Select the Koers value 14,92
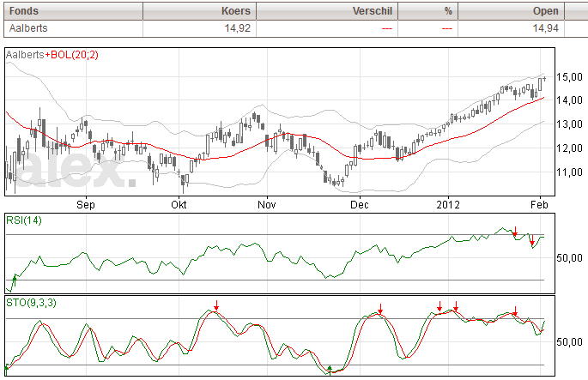This screenshot has width=588, height=380. [238, 28]
